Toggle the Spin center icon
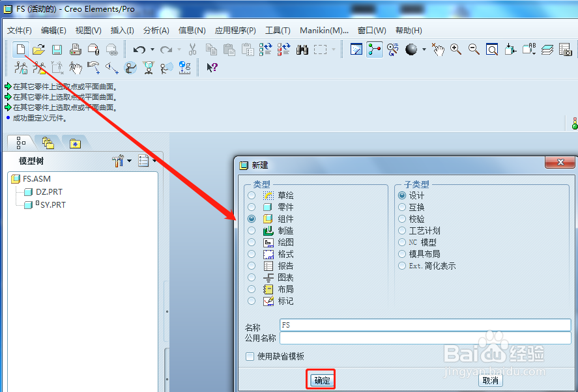 click(x=375, y=49)
